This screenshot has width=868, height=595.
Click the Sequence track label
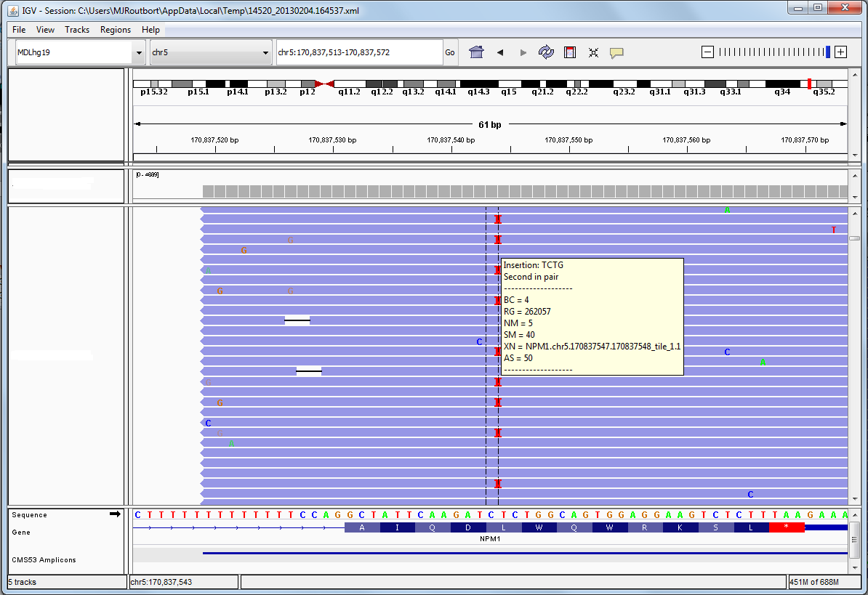[x=29, y=515]
